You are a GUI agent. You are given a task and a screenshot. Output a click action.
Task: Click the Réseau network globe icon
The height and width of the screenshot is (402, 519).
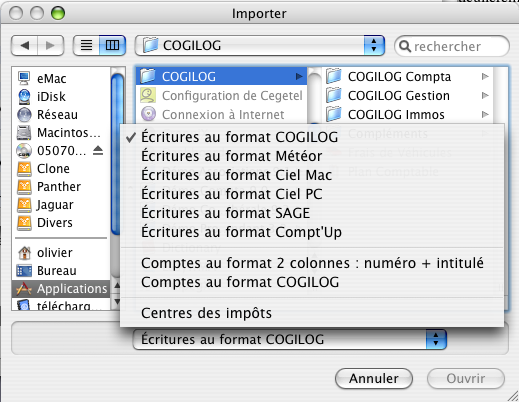(24, 114)
